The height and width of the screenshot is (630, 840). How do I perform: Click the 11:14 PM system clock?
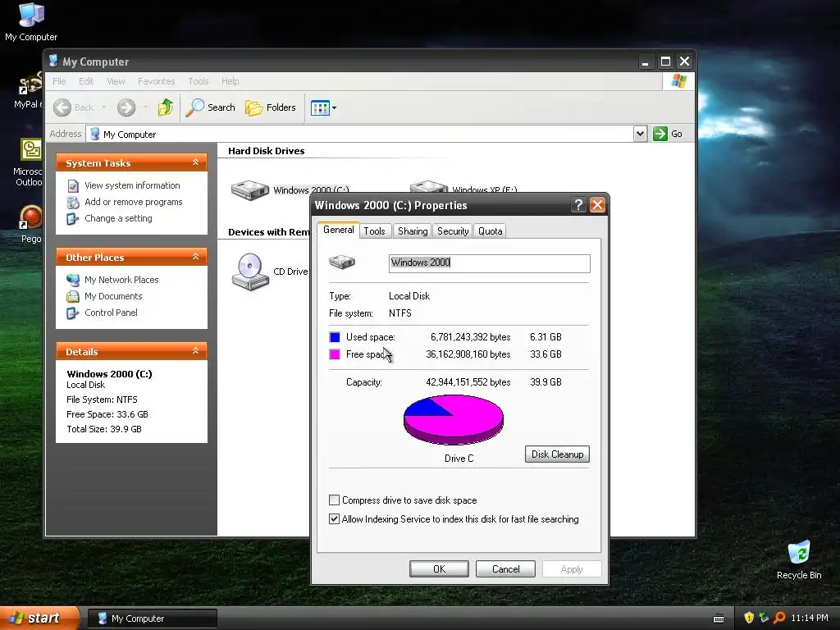[x=810, y=619]
